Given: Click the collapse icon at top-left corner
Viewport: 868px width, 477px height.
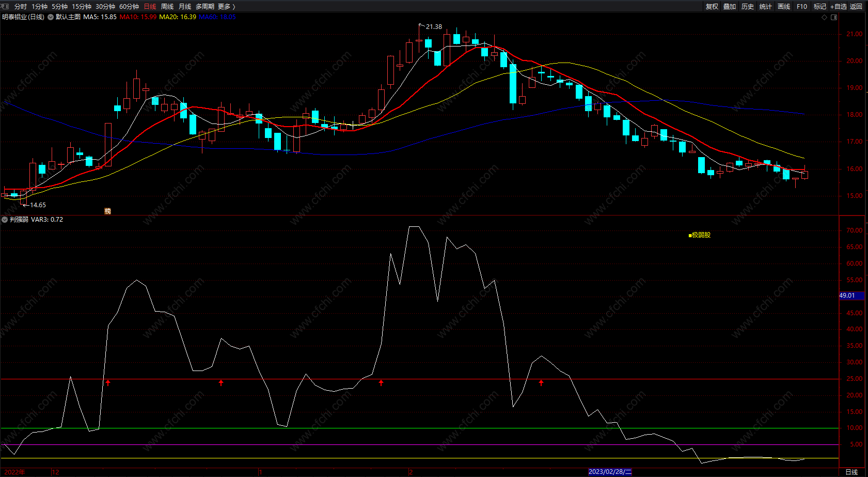Looking at the screenshot, I should click(5, 6).
